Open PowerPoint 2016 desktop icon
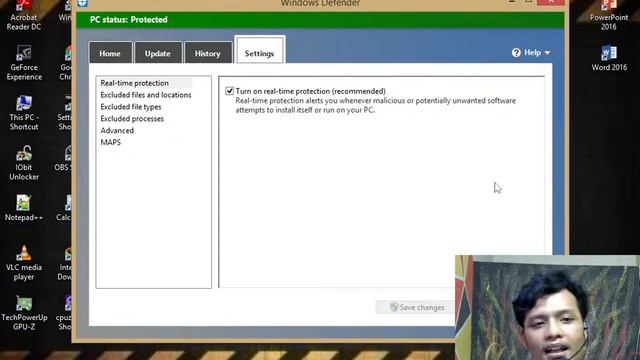The height and width of the screenshot is (360, 640). (609, 16)
